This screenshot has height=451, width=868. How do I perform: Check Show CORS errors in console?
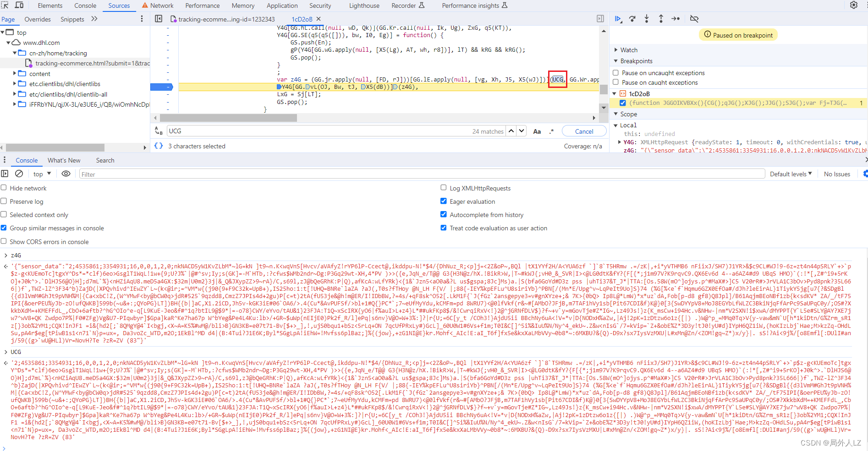4,241
